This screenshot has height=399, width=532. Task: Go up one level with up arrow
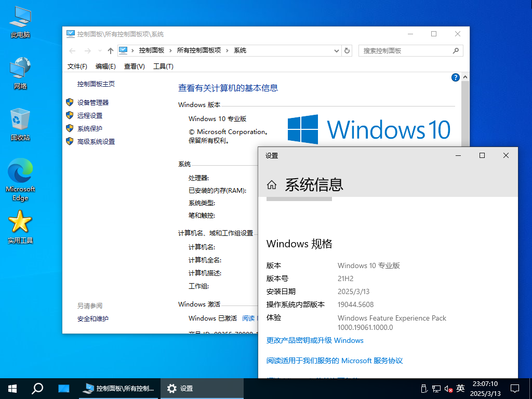[x=111, y=51]
